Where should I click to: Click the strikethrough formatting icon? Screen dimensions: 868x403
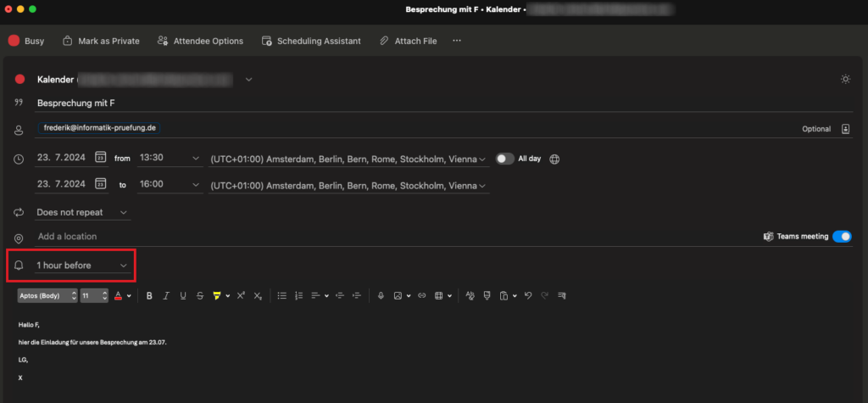pos(199,295)
